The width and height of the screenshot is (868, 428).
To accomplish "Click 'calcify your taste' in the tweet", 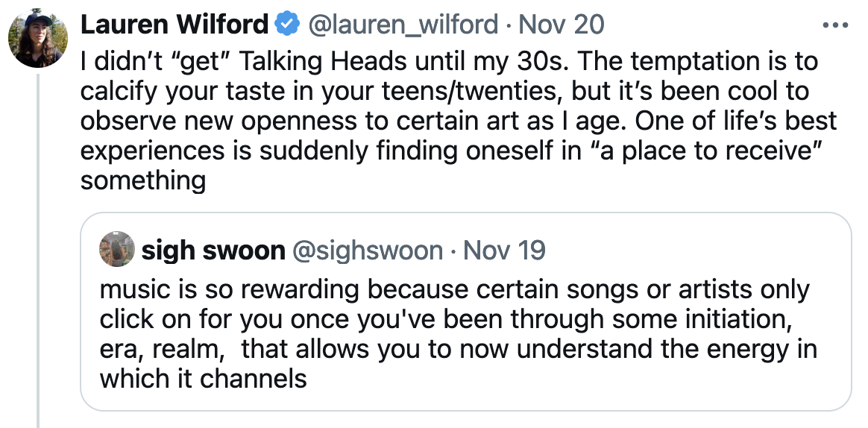I will click(187, 91).
